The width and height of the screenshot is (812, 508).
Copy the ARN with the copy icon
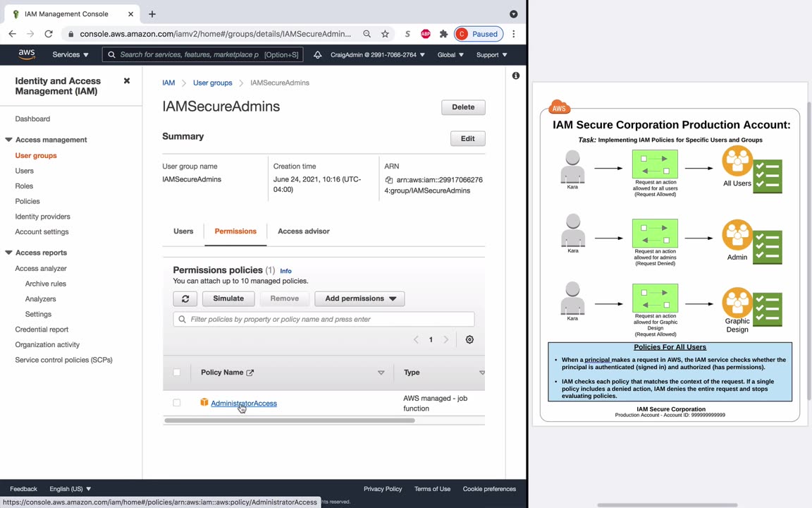[x=389, y=180]
